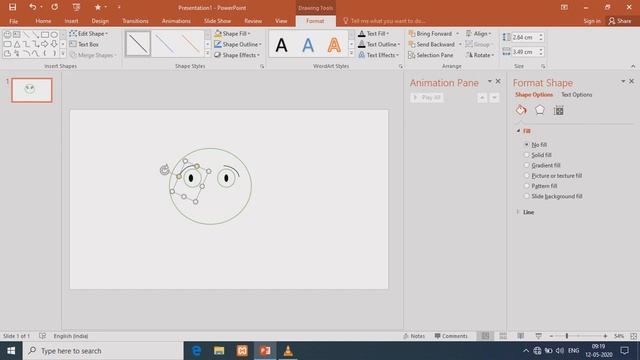Switch to the Insert tab
Screen dimensions: 640x360
coord(71,21)
